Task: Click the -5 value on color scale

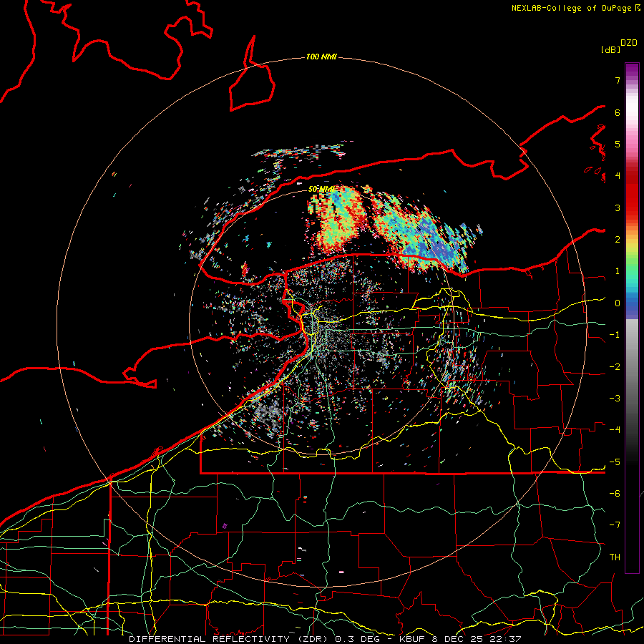Action: tap(615, 462)
